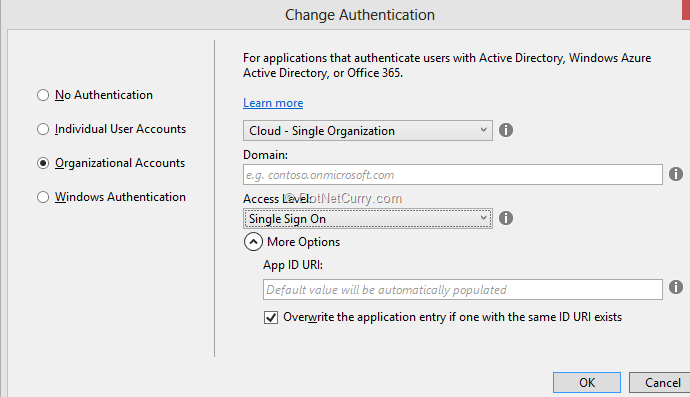Click info icon beside Cloud - Single Organization dropdown
The height and width of the screenshot is (397, 690).
click(x=506, y=130)
